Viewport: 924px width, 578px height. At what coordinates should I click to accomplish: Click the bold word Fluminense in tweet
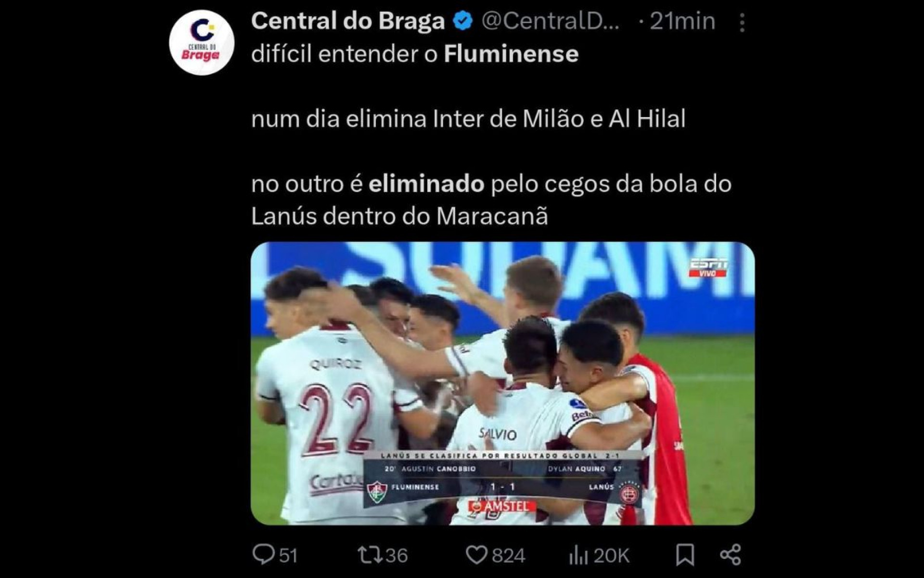[x=511, y=53]
